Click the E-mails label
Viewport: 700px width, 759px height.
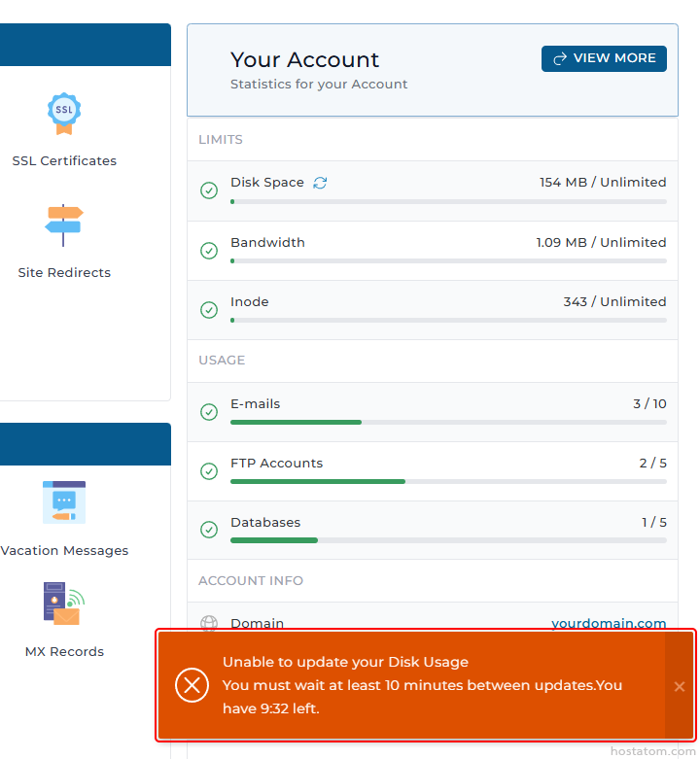[255, 403]
